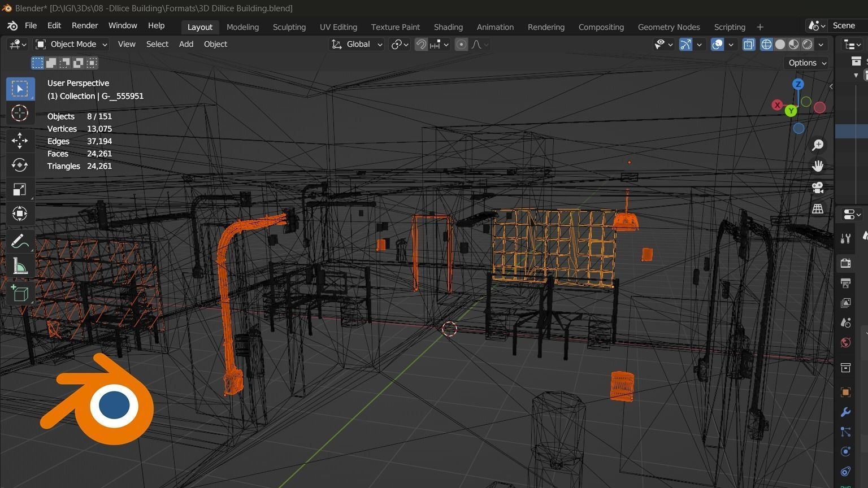Screen dimensions: 868x488
Task: Set selection mode to Subtract
Action: point(65,63)
